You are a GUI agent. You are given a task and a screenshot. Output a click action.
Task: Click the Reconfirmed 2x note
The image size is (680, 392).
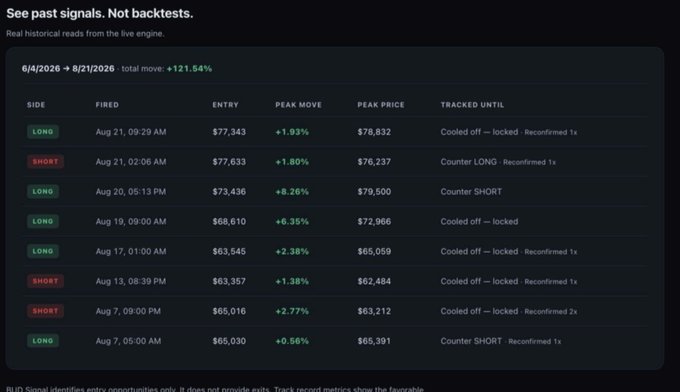[551, 312]
